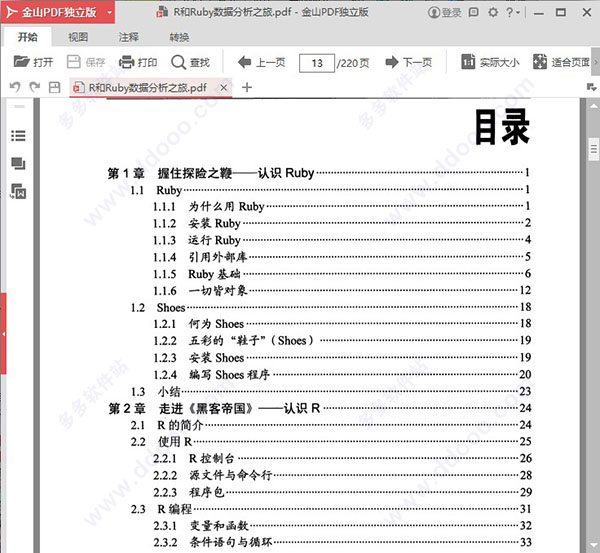Add a new tab with plus icon
Screen dimensions: 600x553
pos(247,88)
